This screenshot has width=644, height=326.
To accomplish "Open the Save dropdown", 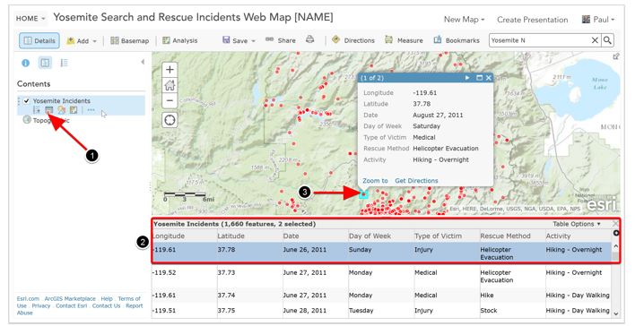I will point(239,40).
